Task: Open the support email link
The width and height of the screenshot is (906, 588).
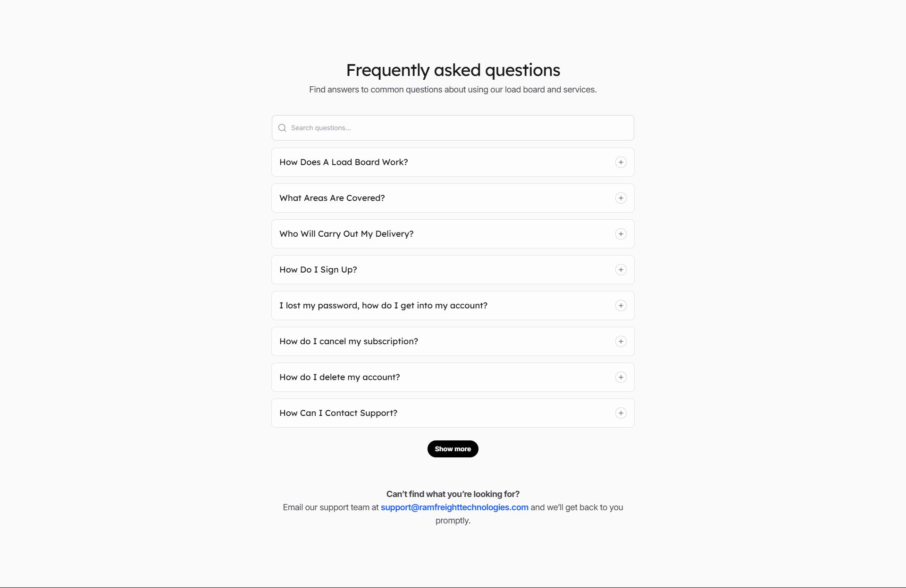Action: (454, 507)
